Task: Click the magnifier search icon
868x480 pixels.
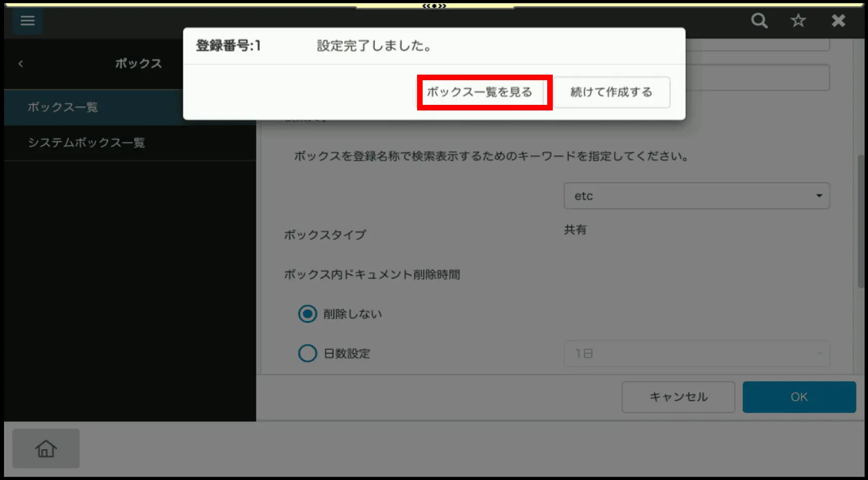Action: 759,21
